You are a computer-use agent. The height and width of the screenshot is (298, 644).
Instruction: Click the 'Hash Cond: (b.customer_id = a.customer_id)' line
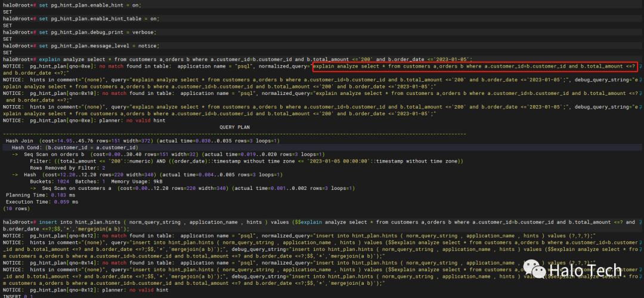coord(75,148)
